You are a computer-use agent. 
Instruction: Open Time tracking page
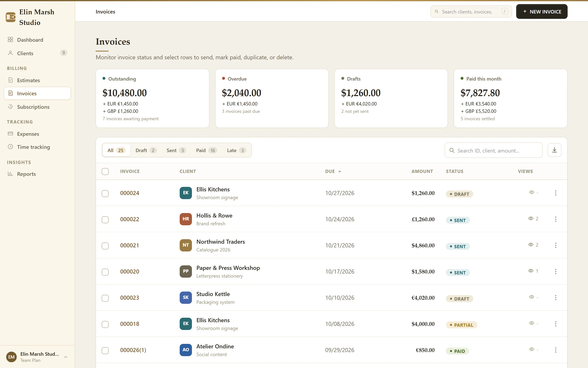click(37, 147)
